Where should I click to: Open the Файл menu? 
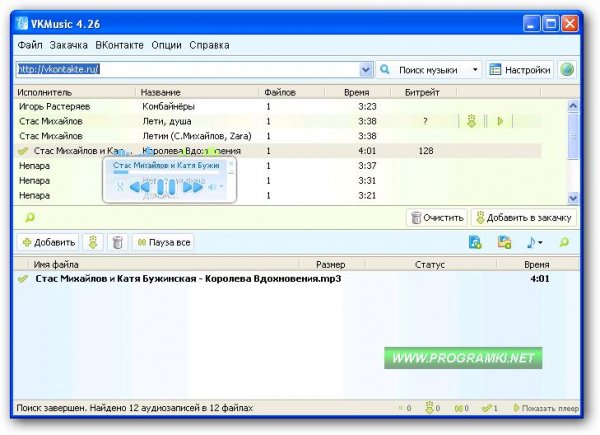coord(30,45)
